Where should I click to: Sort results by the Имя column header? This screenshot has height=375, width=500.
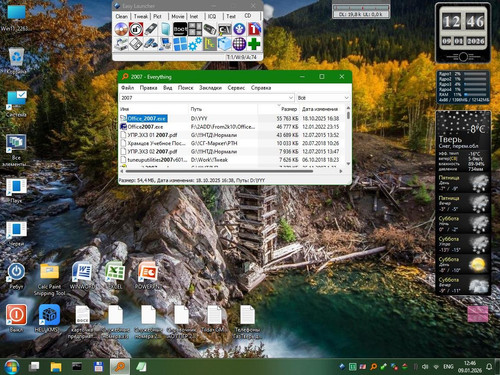(154, 109)
